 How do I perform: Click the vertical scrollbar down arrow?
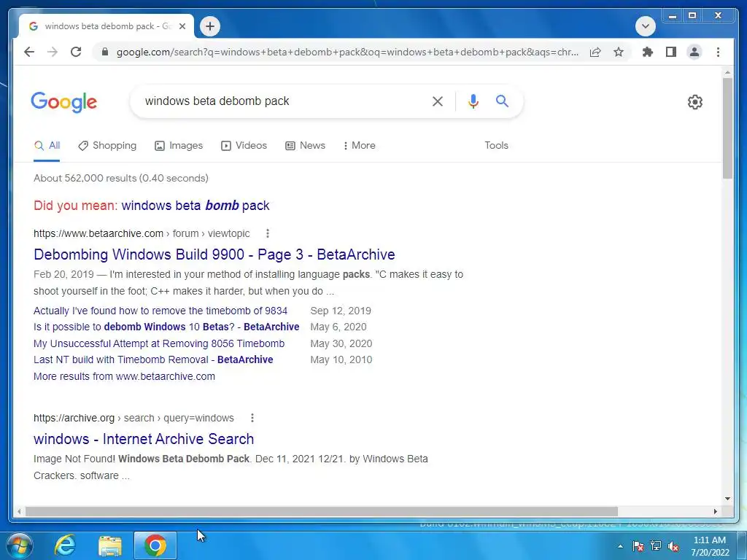(727, 499)
